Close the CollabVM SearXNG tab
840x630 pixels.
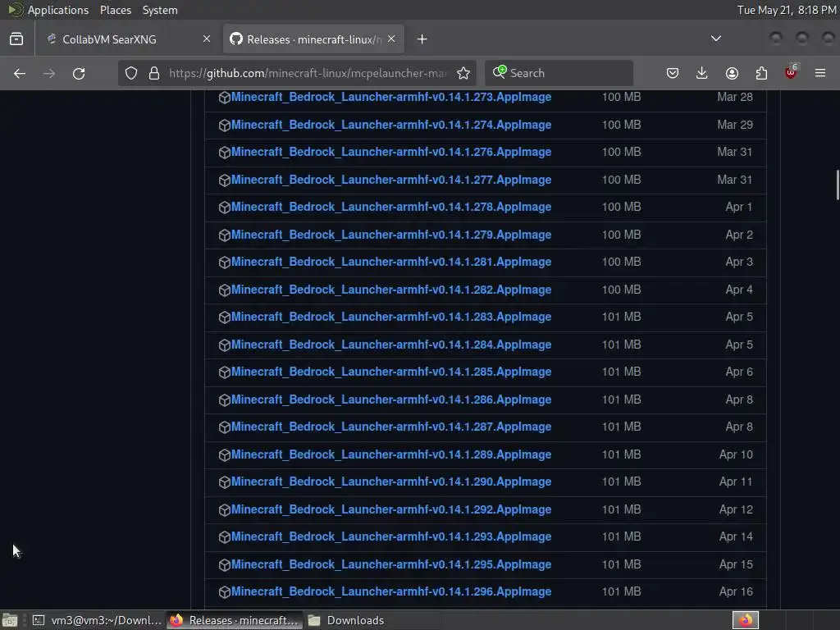[207, 39]
